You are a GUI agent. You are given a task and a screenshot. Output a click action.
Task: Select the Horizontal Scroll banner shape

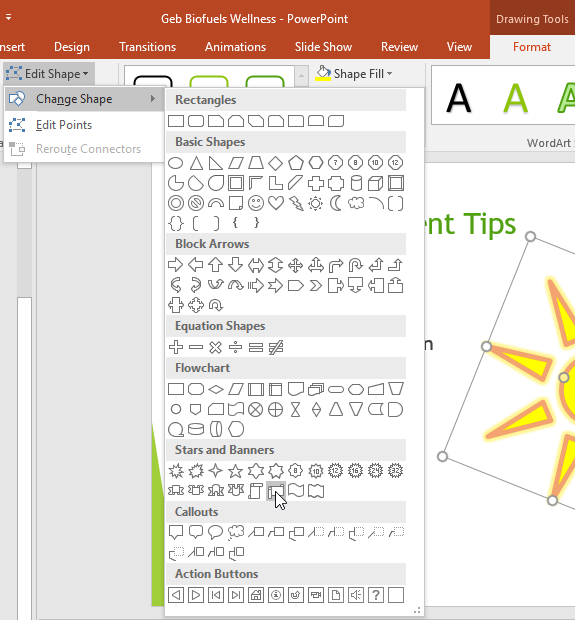pyautogui.click(x=276, y=491)
